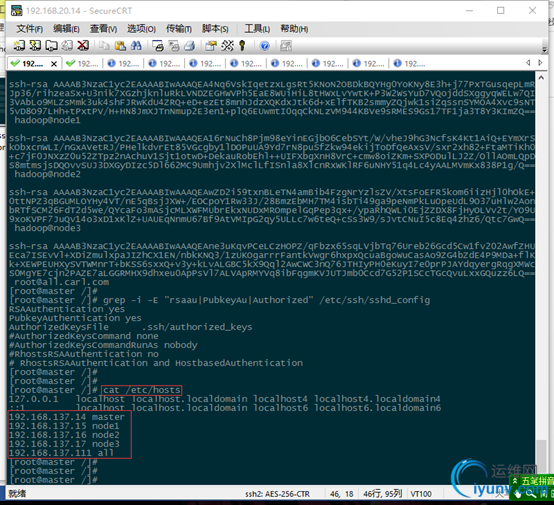This screenshot has width=554, height=505.
Task: Click the AuthorizedKeysFile .ssh/authorized_keys line
Action: coord(130,327)
